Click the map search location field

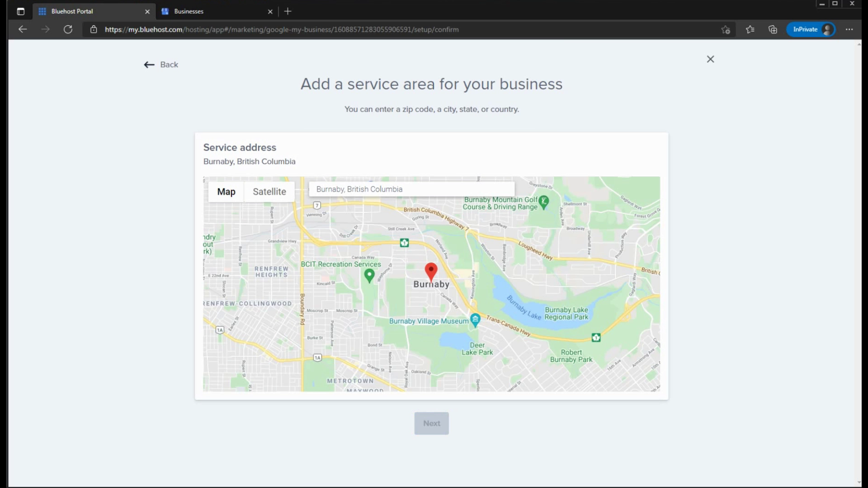point(411,189)
